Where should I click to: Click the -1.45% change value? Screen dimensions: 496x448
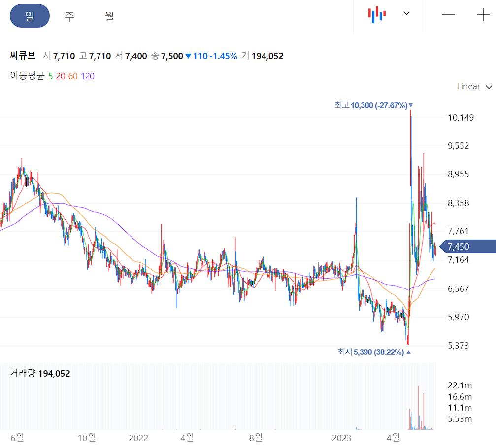[223, 56]
